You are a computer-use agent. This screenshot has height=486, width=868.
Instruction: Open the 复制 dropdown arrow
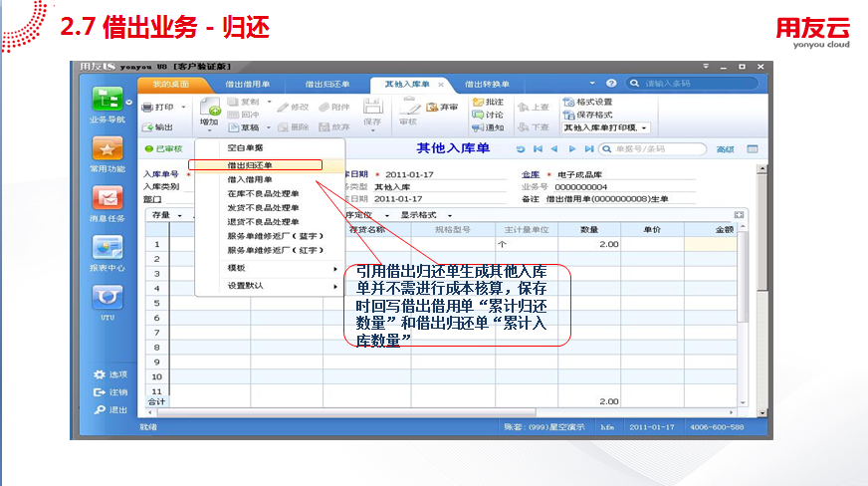point(269,102)
